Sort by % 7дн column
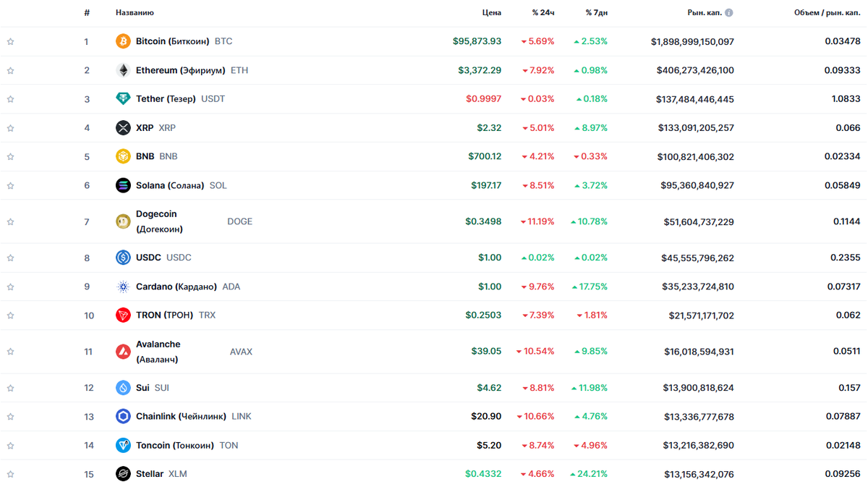 (597, 13)
